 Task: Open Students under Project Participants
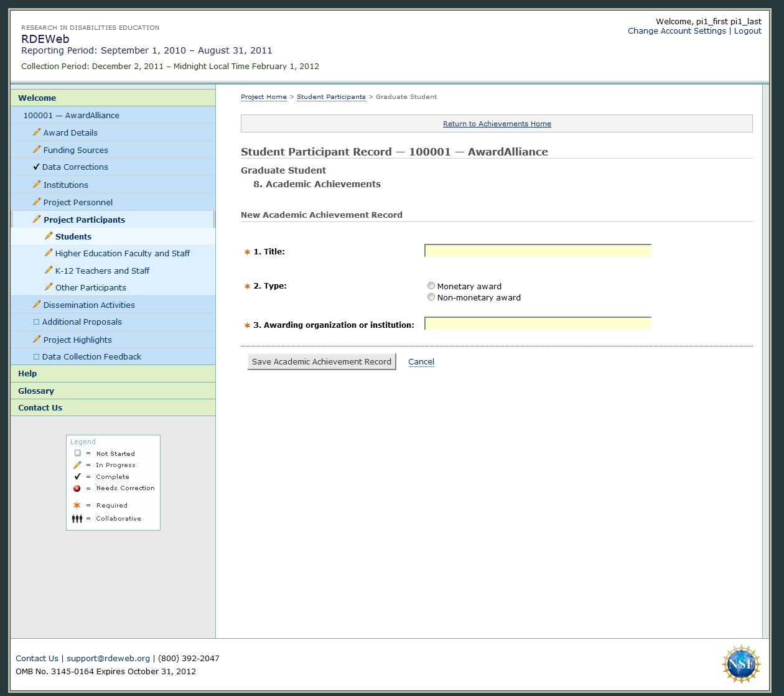click(x=73, y=236)
